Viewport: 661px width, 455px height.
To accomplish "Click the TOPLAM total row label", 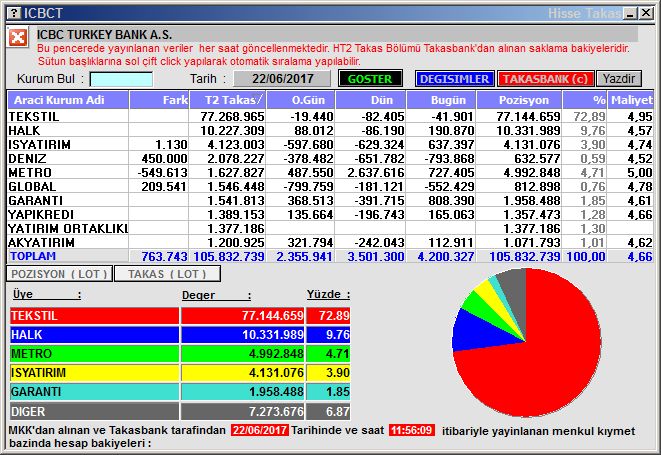I will point(33,256).
